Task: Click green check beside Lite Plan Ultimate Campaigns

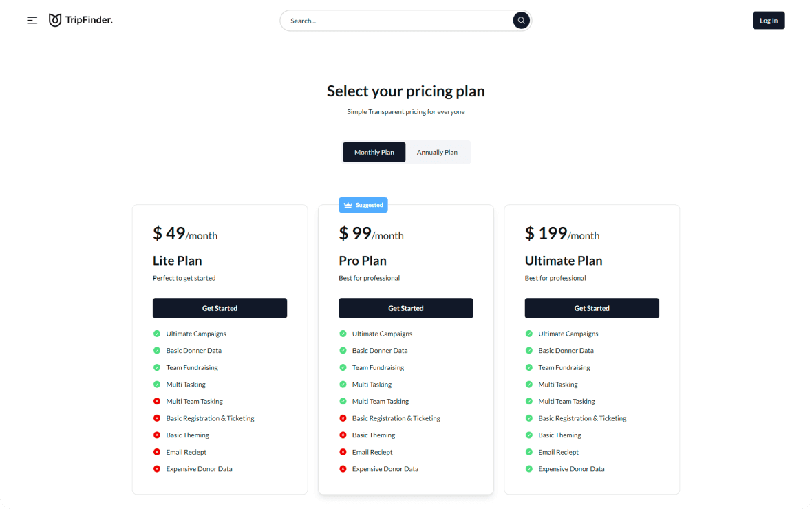Action: coord(157,334)
